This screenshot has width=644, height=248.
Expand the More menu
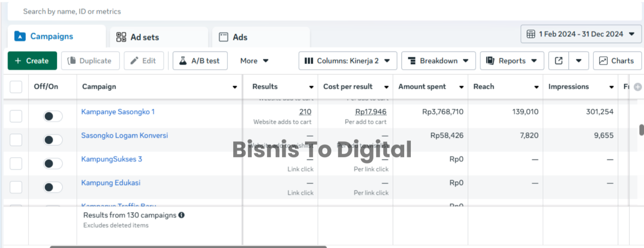[254, 60]
